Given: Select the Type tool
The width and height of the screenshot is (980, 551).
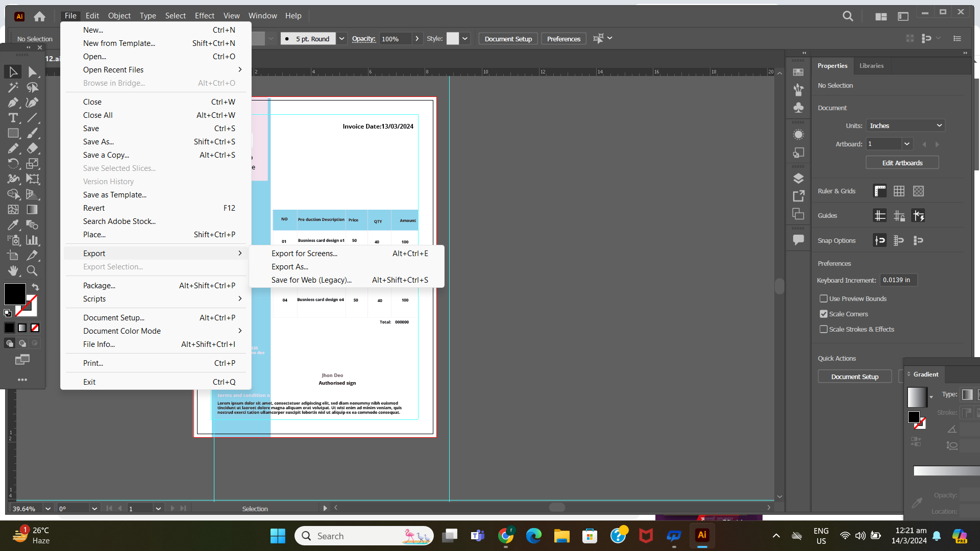Looking at the screenshot, I should (x=13, y=118).
